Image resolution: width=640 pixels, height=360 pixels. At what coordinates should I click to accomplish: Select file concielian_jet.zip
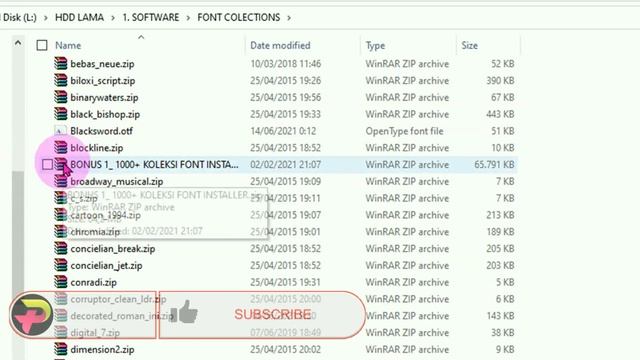click(107, 266)
